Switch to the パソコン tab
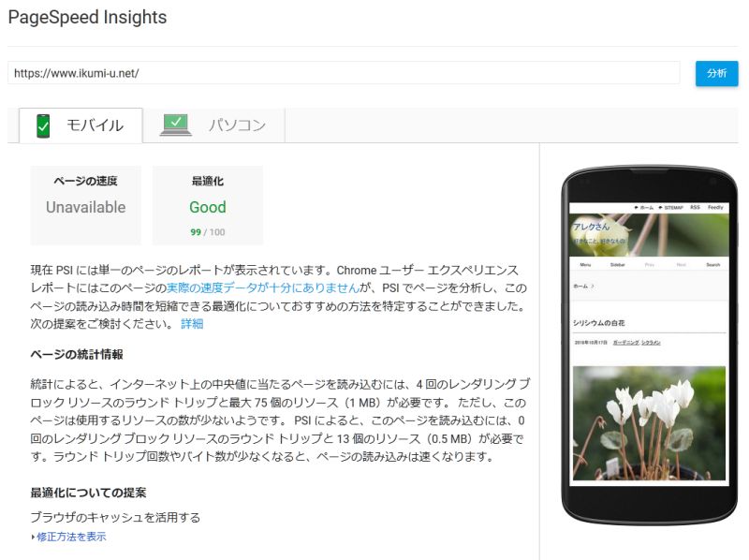 coord(214,125)
